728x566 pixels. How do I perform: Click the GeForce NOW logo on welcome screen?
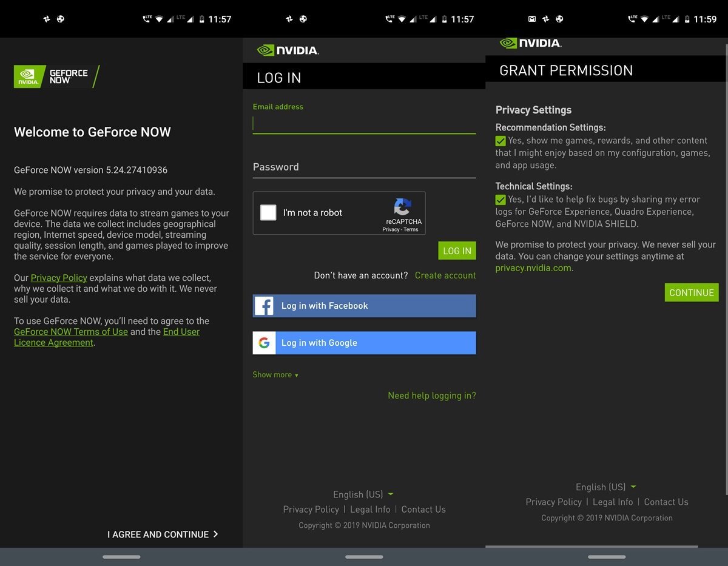tap(56, 76)
